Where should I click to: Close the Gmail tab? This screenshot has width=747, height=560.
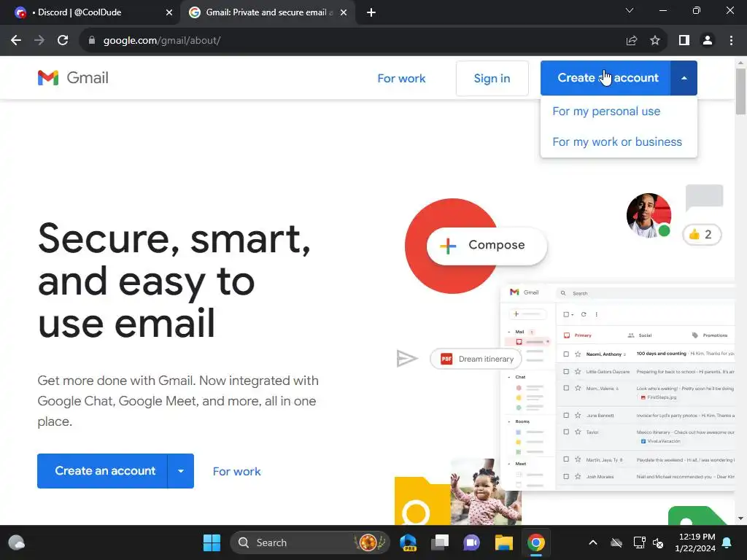[344, 13]
